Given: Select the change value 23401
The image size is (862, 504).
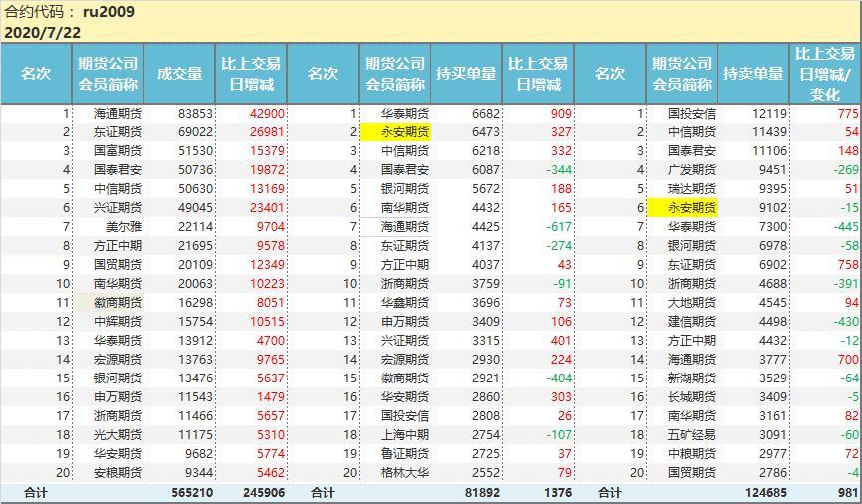Looking at the screenshot, I should coord(267,208).
